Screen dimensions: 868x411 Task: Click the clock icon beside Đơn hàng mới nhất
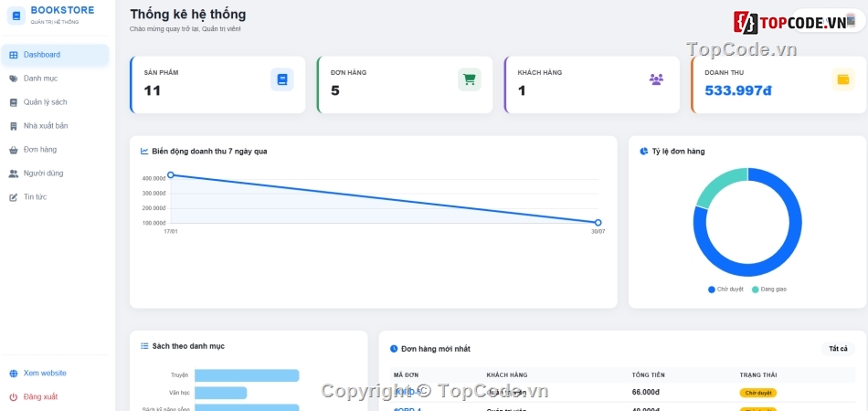tap(394, 349)
